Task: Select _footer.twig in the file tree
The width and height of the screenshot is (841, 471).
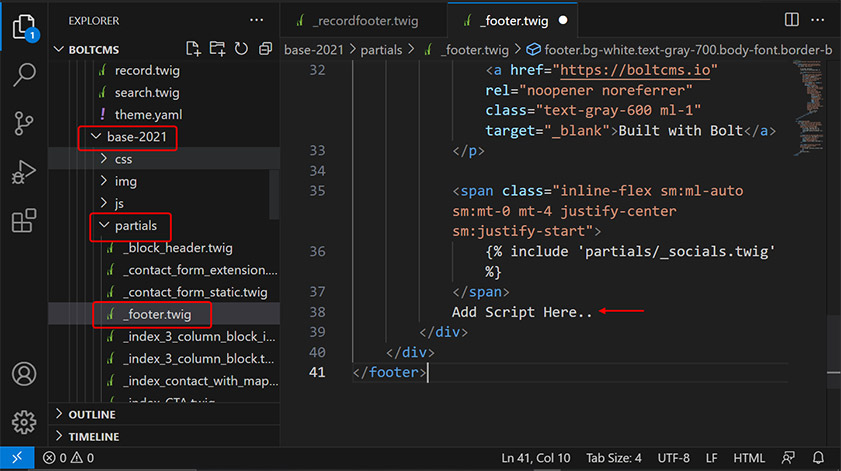Action: click(x=157, y=314)
